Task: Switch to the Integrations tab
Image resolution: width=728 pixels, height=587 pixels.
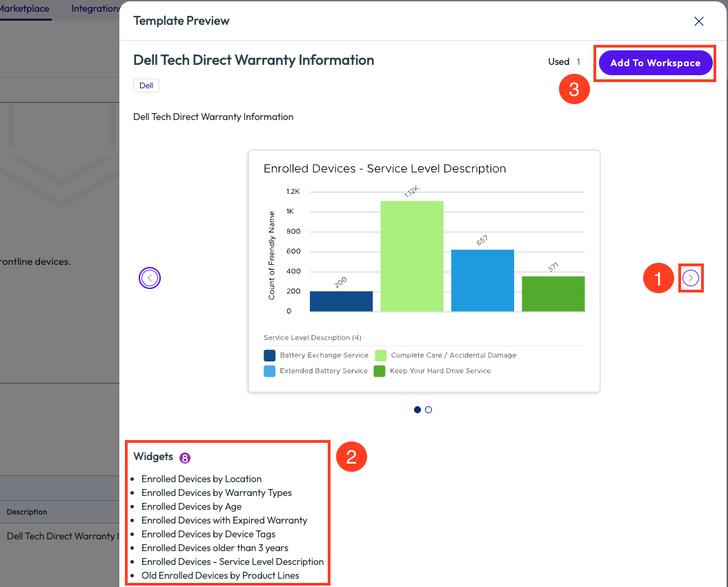Action: click(95, 9)
